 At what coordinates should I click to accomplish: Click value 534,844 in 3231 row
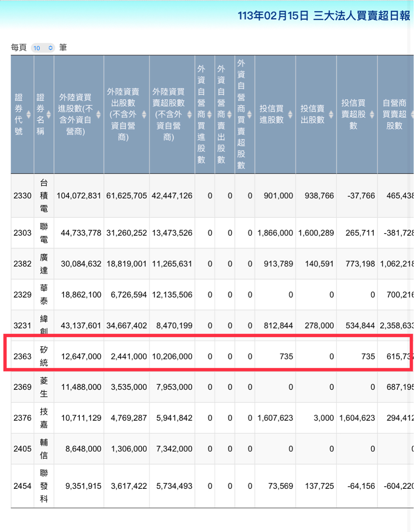360,325
